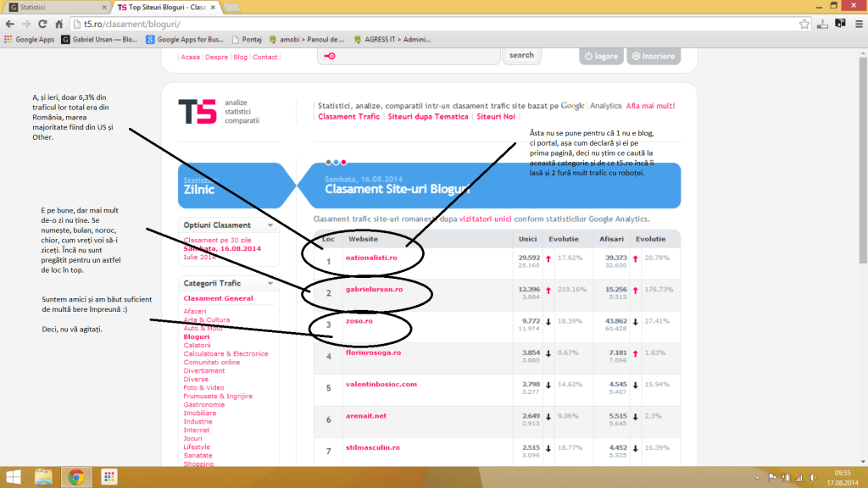This screenshot has width=868, height=488.
Task: Collapse the Optiuni Clasament panel arrow
Action: pyautogui.click(x=270, y=225)
